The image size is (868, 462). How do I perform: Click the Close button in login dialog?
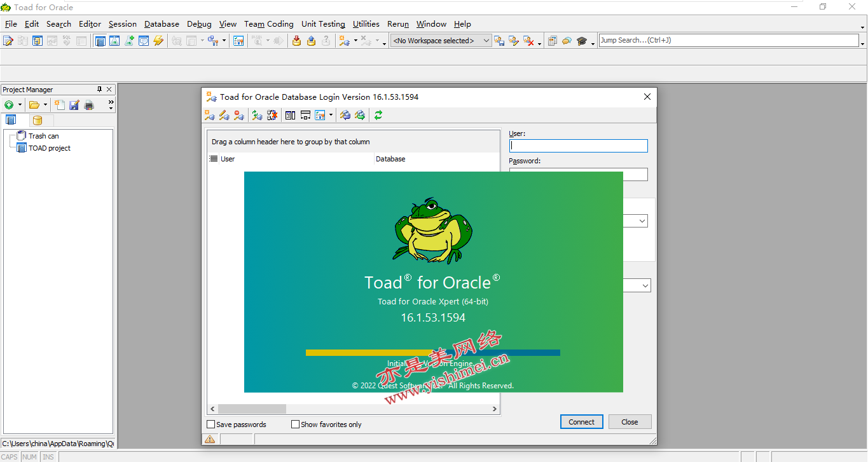[x=630, y=422]
